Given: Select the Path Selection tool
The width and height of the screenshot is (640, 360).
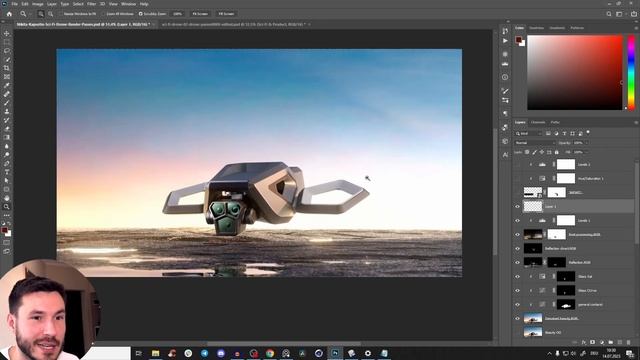Looking at the screenshot, I should coord(7,180).
